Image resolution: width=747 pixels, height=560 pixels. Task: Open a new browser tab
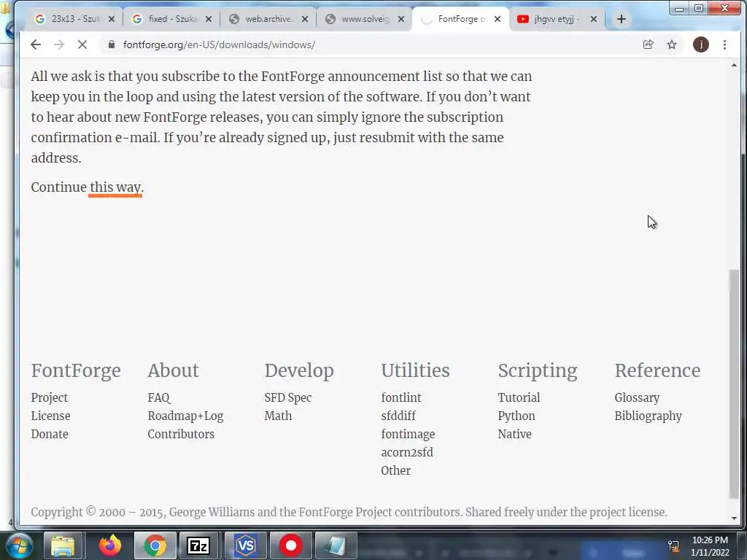(622, 19)
